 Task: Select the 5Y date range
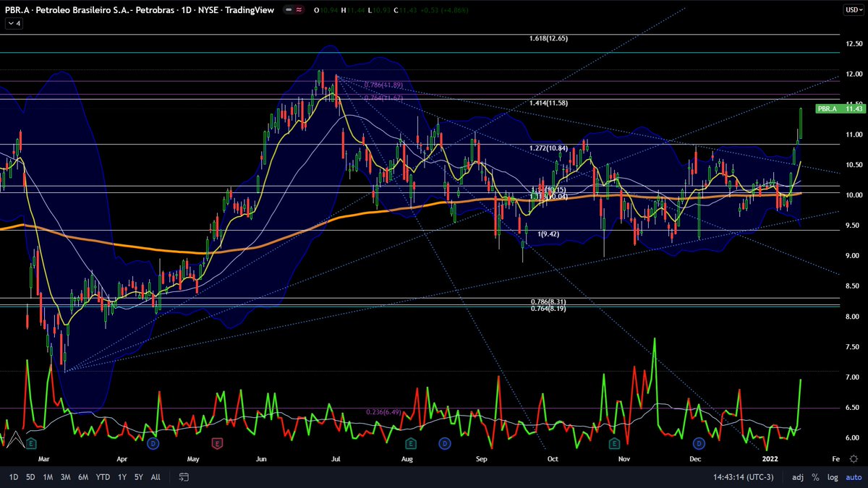(138, 477)
